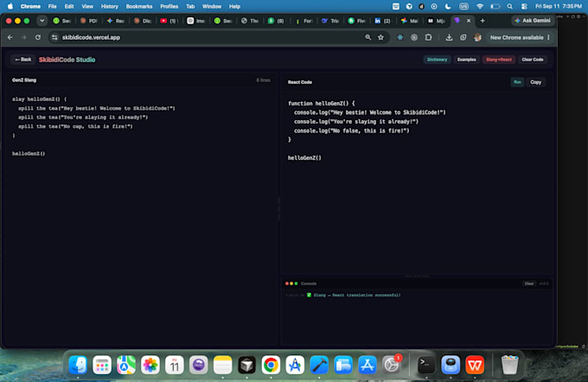Click the SkibidiCode Studio logo title
588x382 pixels.
point(67,60)
